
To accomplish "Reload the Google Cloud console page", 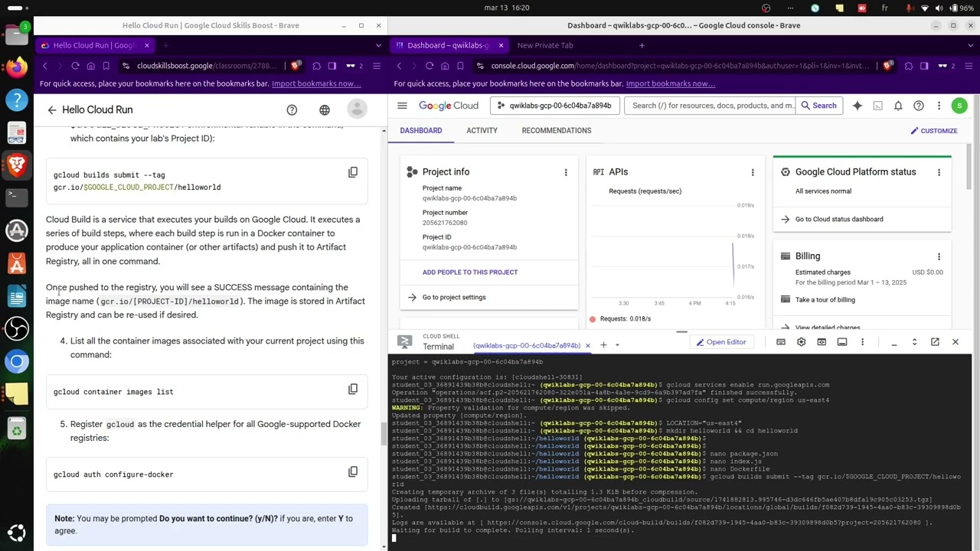I will (430, 66).
